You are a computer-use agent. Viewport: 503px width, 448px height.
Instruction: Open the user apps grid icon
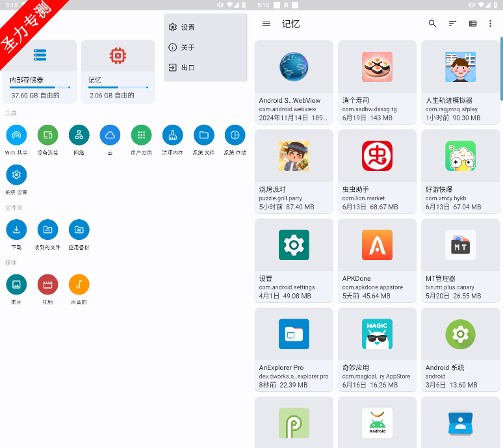pyautogui.click(x=141, y=135)
